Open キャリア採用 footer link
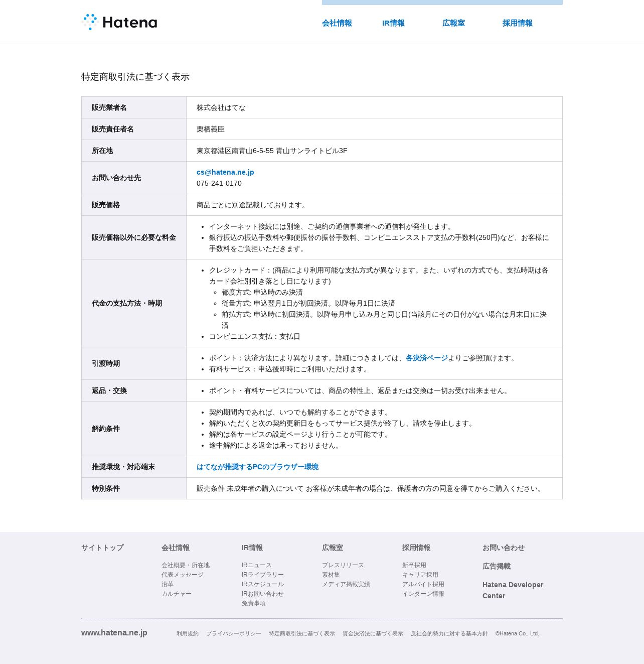This screenshot has width=644, height=664. (x=420, y=575)
